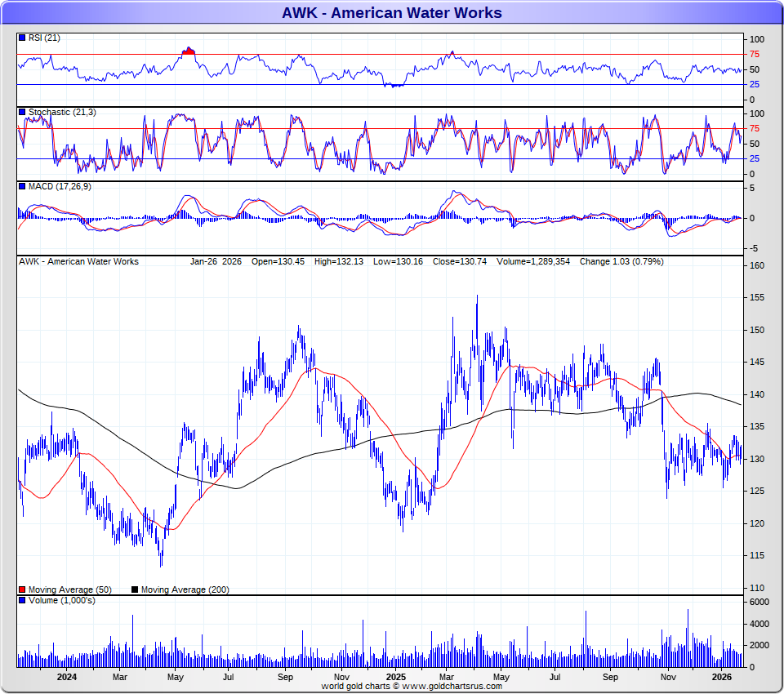Click the Sep axis label next to 2025's Nov

click(x=610, y=677)
